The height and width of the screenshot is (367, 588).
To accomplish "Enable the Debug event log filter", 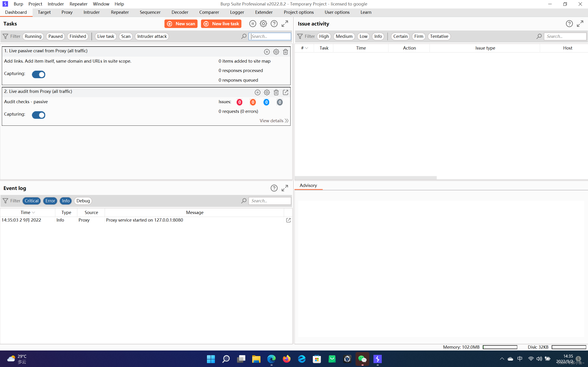I will [83, 201].
